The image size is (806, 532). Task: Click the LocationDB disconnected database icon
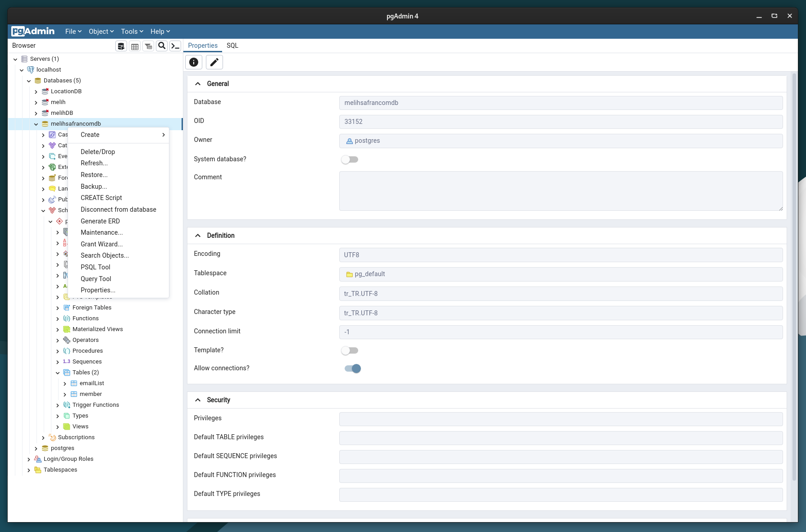(45, 91)
